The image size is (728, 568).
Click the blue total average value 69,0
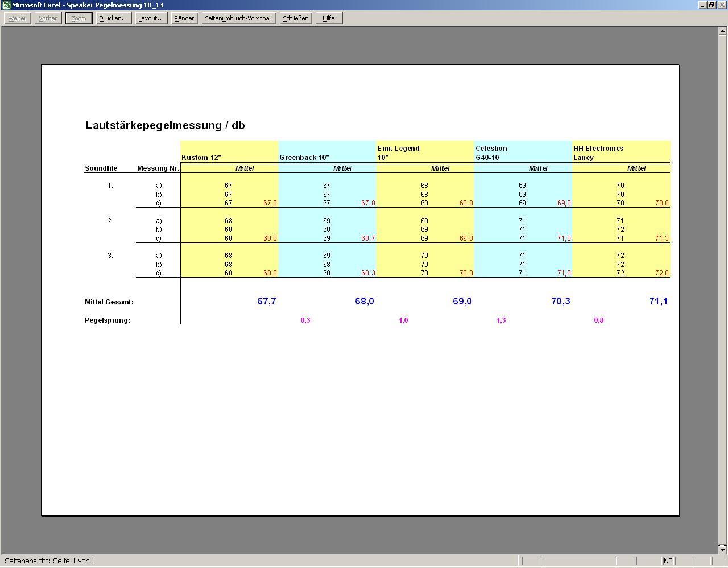pos(462,301)
